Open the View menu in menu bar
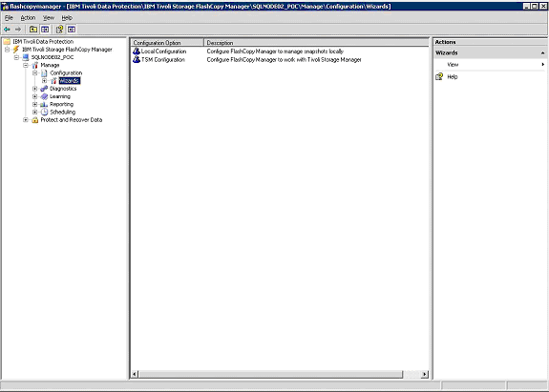Screen dimensions: 549x392 [49, 18]
